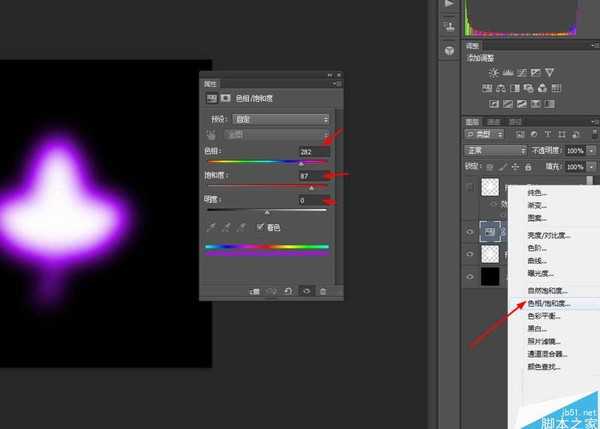Click the layer mask icon in Properties header
This screenshot has height=429, width=600.
click(x=226, y=98)
